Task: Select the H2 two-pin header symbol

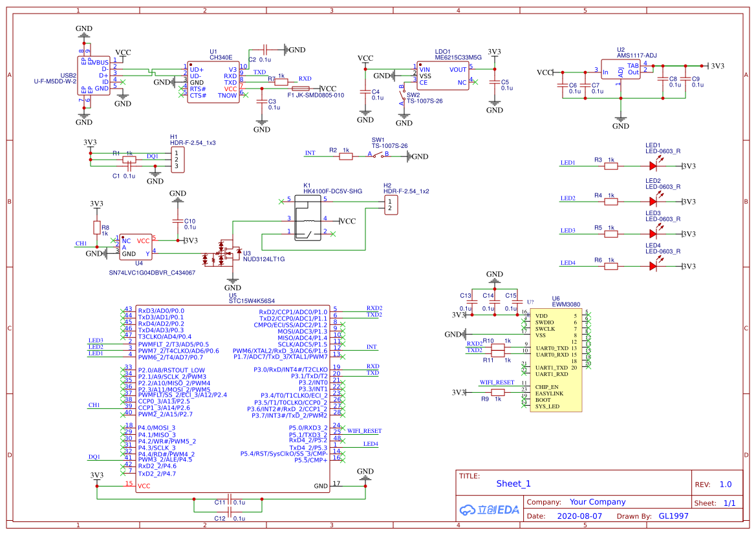Action: [391, 205]
